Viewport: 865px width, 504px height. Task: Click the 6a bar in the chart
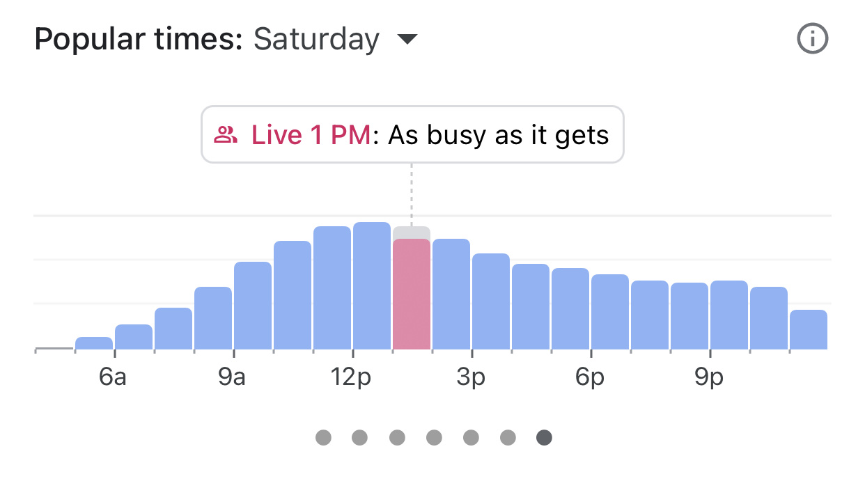pos(134,336)
